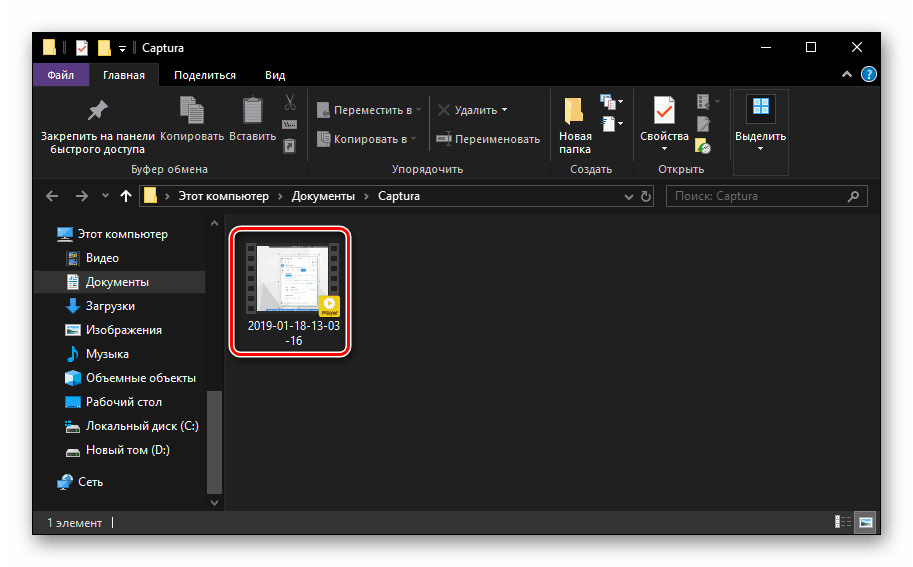Open Help with question mark icon
This screenshot has height=567, width=913.
868,75
